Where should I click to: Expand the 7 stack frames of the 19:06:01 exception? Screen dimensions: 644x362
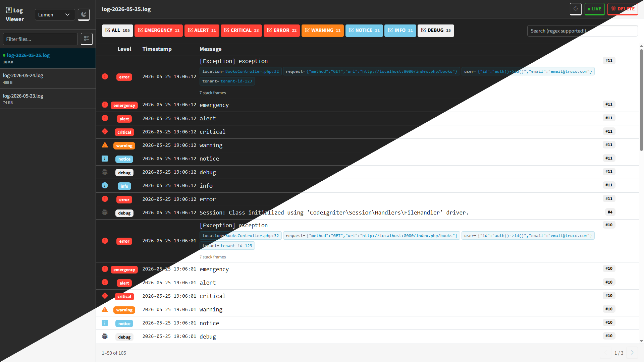tap(213, 257)
